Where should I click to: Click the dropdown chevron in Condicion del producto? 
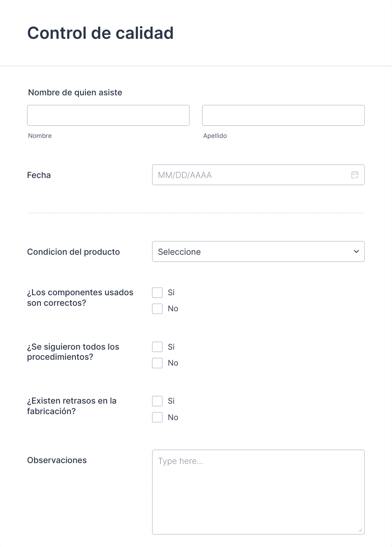[x=356, y=251]
